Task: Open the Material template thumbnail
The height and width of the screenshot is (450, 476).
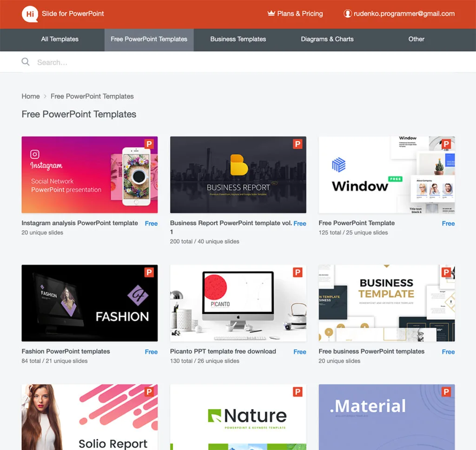Action: (387, 417)
